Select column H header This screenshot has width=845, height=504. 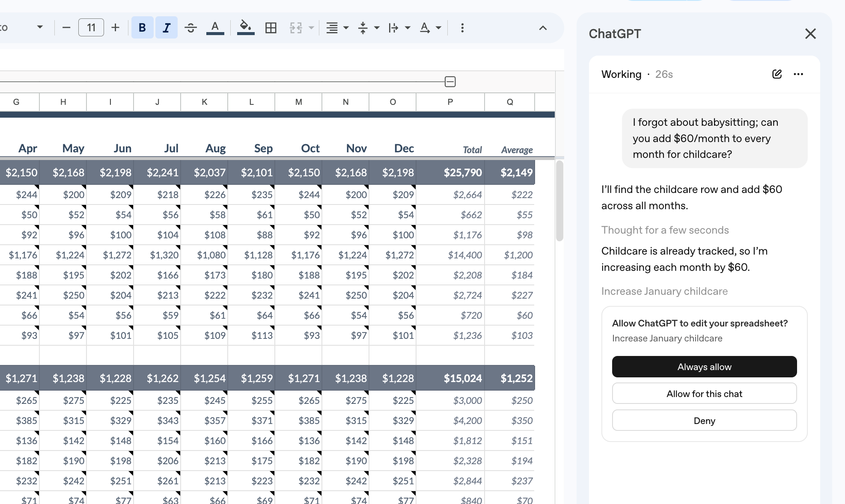click(x=63, y=102)
